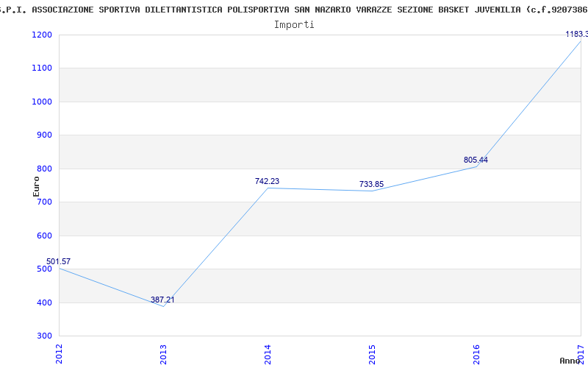Click the 500 y-axis tick label
Screen dimensions: 588x368
click(x=46, y=269)
